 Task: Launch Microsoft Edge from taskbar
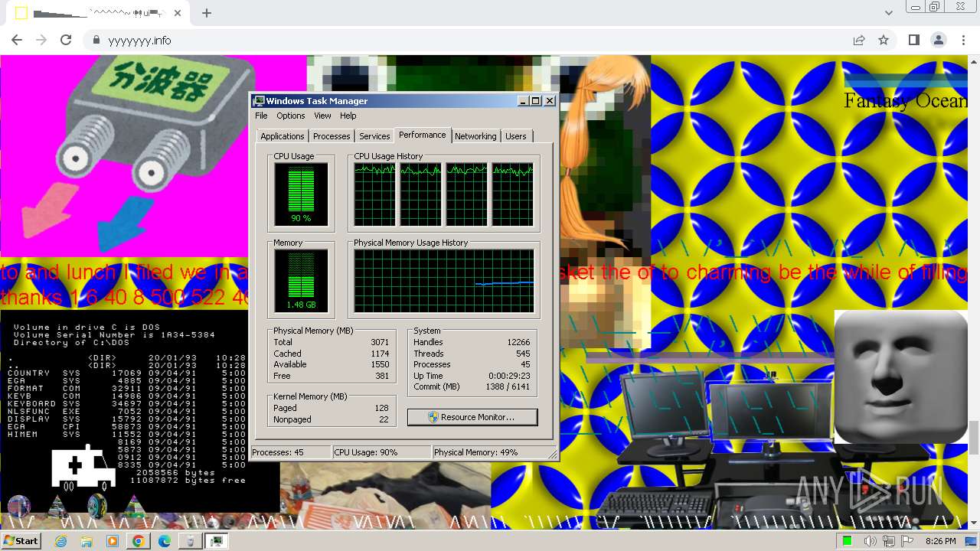coord(164,541)
